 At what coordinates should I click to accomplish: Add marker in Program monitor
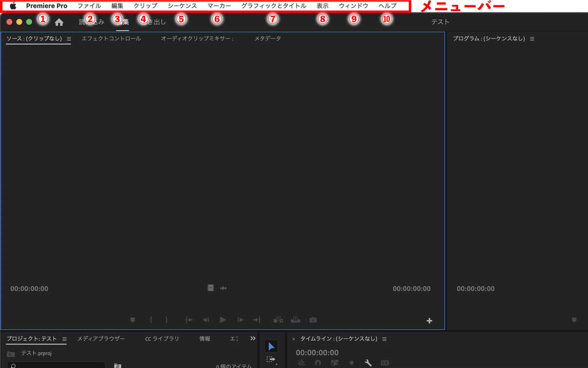(x=574, y=320)
